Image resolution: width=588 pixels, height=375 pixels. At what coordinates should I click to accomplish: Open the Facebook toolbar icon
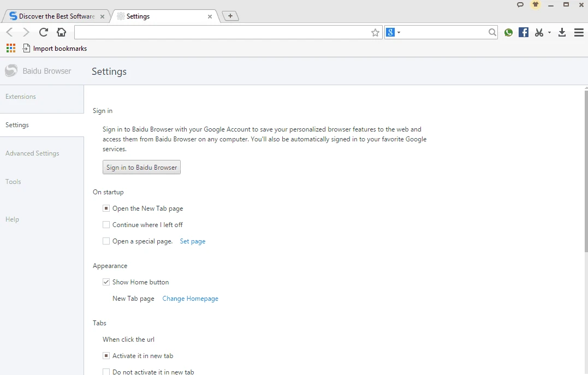coord(524,32)
